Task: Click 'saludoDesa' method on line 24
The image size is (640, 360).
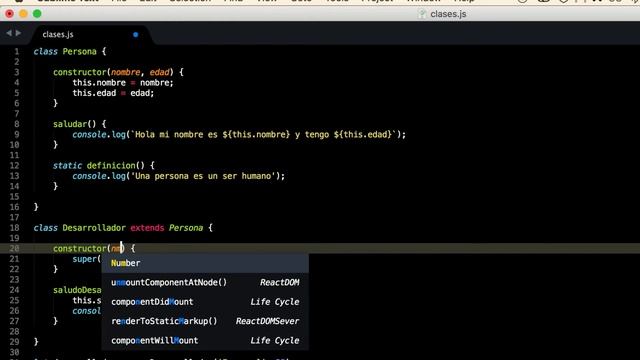Action: pos(77,290)
